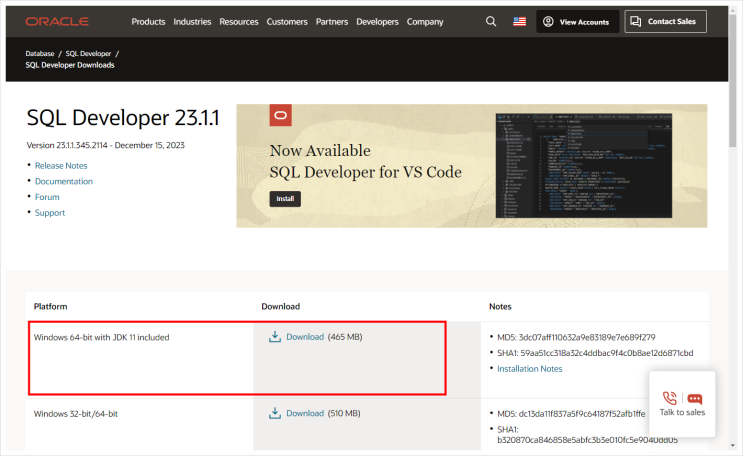Open the search magnifier icon

(x=490, y=21)
